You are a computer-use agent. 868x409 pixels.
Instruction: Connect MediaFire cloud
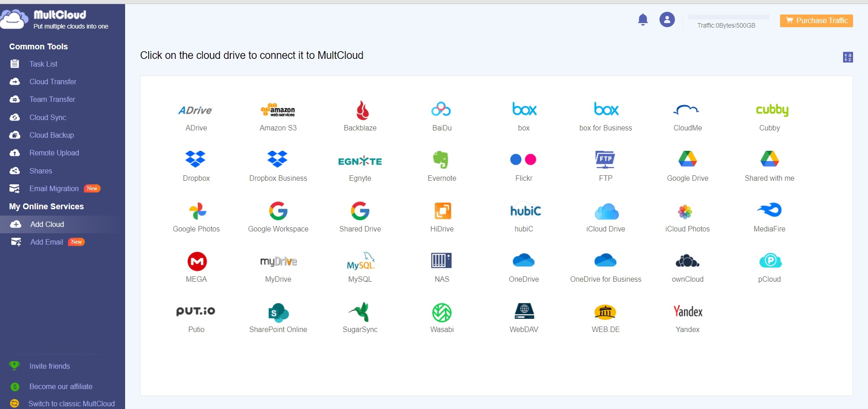click(x=770, y=210)
